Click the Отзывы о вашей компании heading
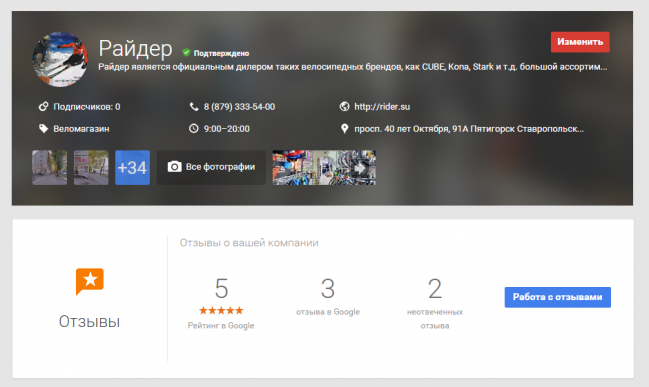The image size is (649, 387). (249, 243)
